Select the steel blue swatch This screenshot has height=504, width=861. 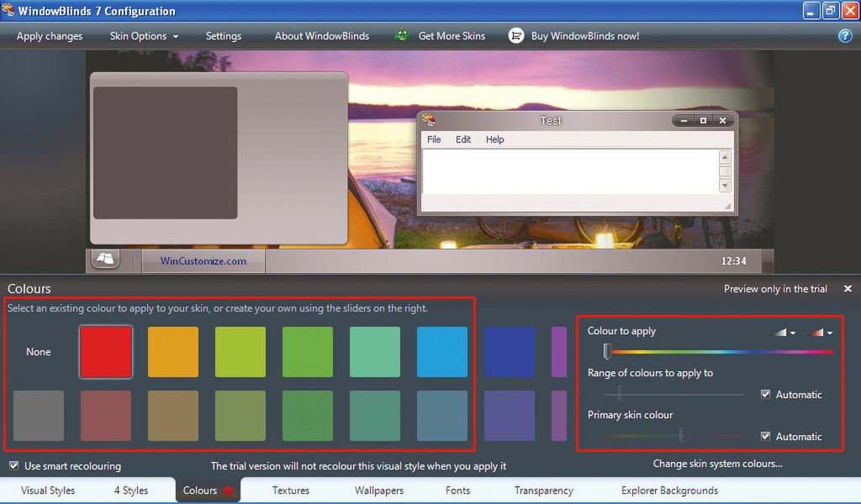point(442,416)
